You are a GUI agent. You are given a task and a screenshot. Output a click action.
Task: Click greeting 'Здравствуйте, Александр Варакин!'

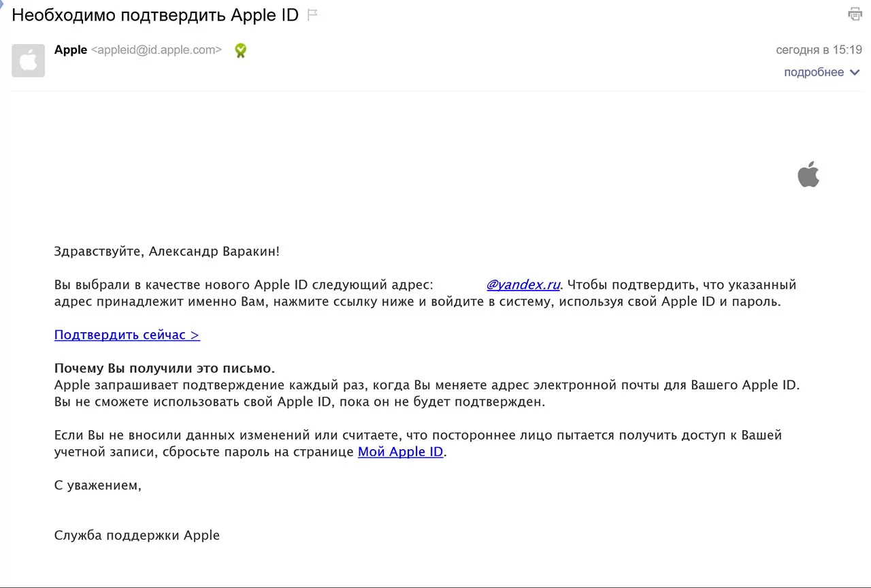point(167,252)
